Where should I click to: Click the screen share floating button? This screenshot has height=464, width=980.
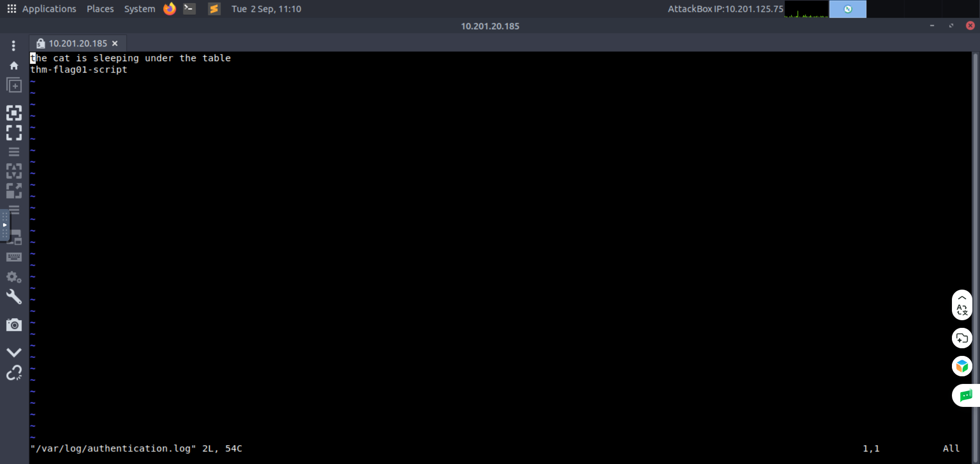[962, 338]
